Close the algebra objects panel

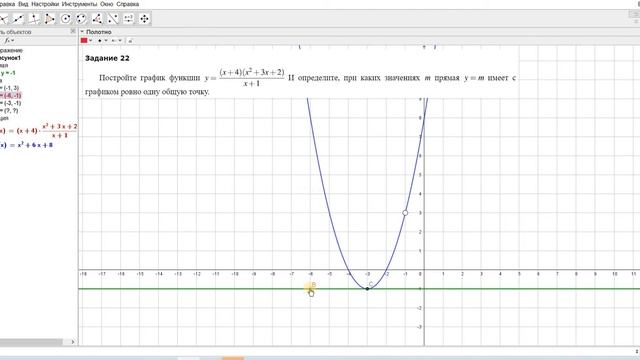pos(73,31)
